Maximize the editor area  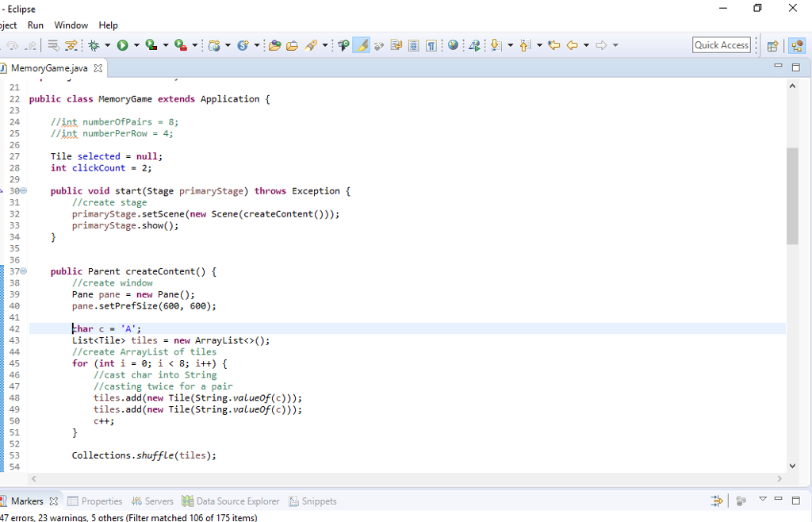point(796,67)
